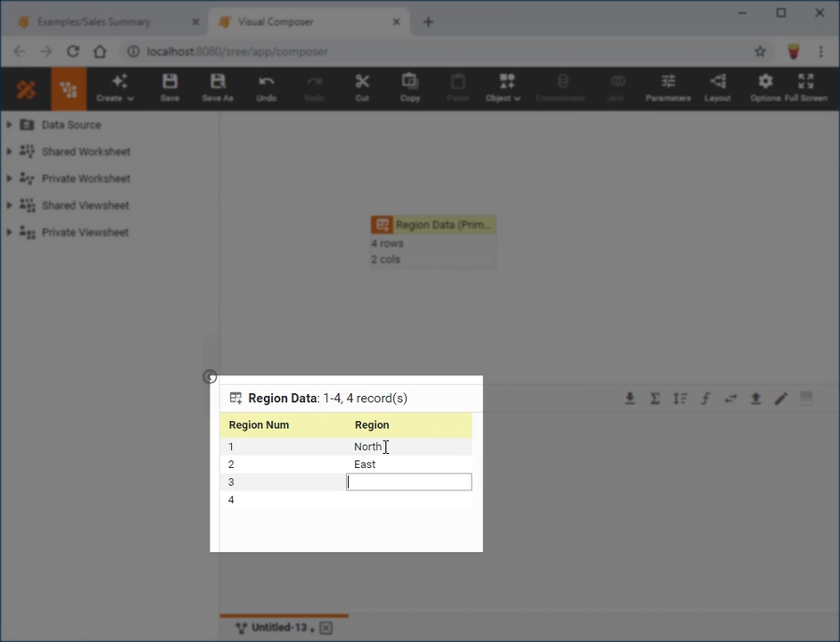Click the export upload arrow icon
Screen dimensions: 840x642
click(x=755, y=399)
